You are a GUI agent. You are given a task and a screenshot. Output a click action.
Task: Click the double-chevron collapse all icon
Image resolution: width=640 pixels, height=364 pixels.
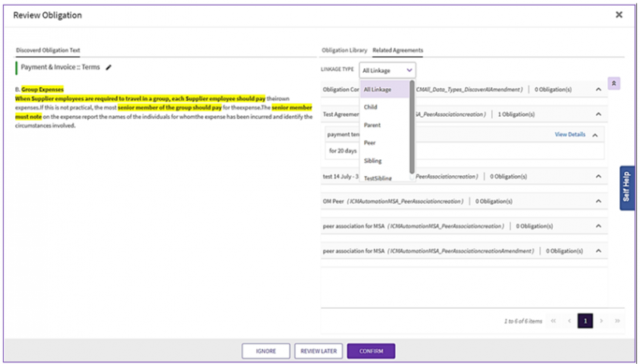click(614, 82)
